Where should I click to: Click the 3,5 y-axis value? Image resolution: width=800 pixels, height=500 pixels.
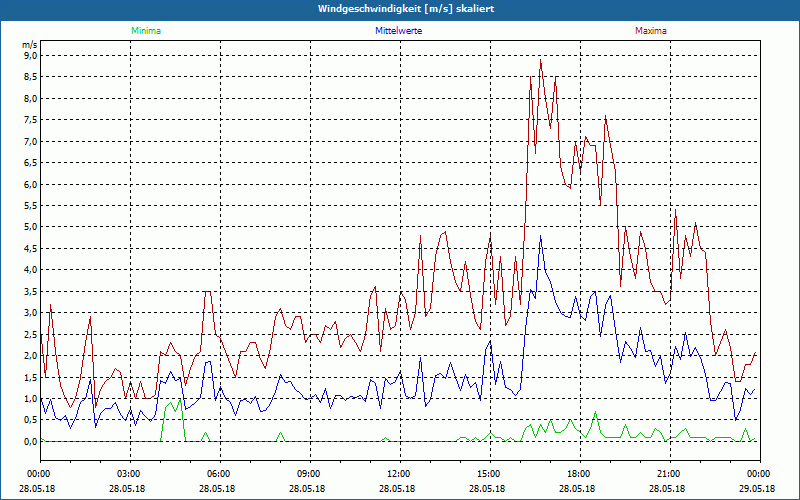point(32,291)
